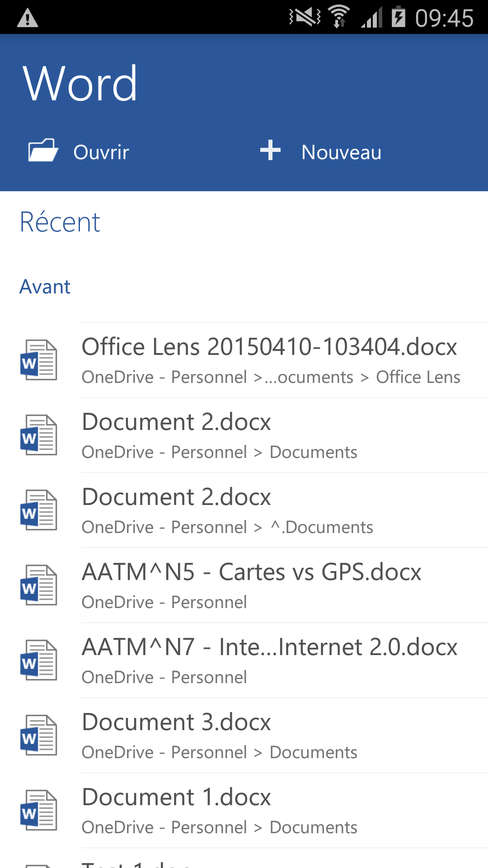Select the path below Document 1.docx
Screen dimensions: 488x868
(220, 827)
